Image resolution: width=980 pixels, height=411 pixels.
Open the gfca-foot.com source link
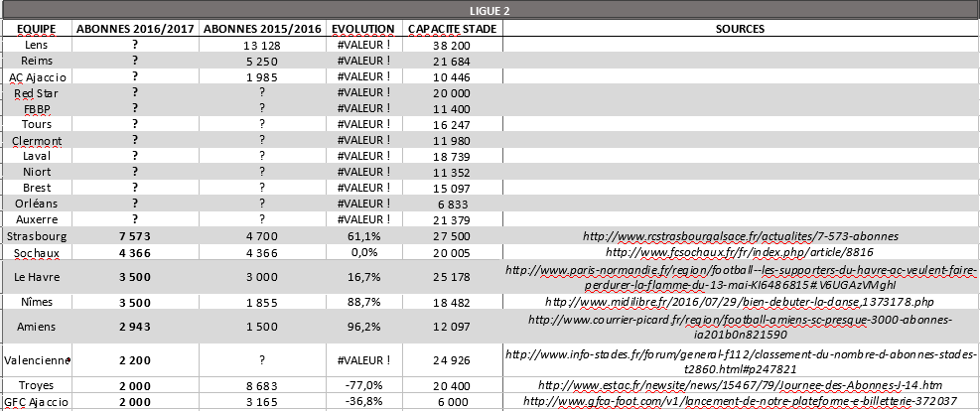(740, 401)
